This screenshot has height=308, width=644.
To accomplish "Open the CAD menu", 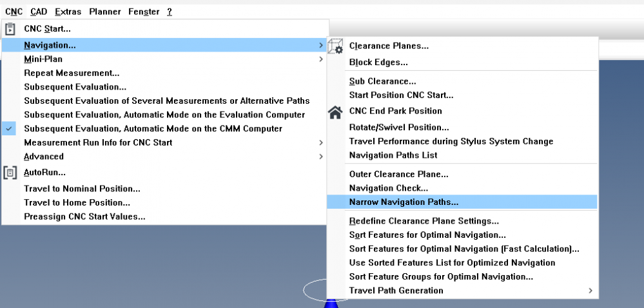I will tap(38, 12).
